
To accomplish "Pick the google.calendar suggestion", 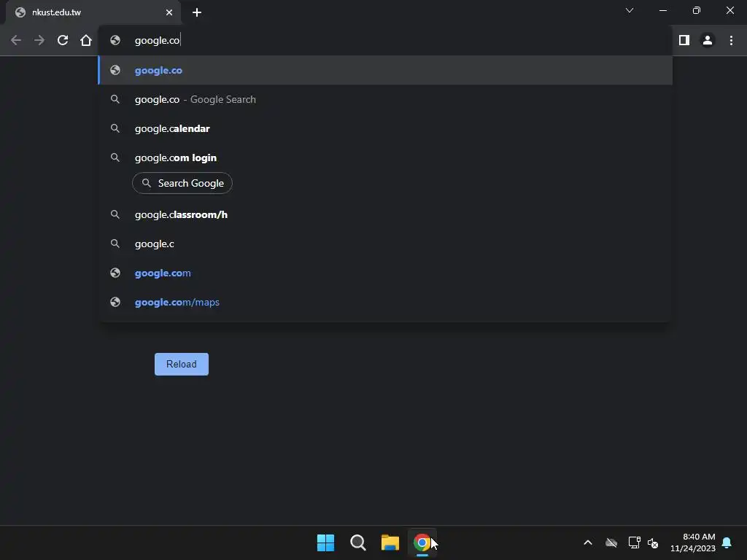I will 385,128.
